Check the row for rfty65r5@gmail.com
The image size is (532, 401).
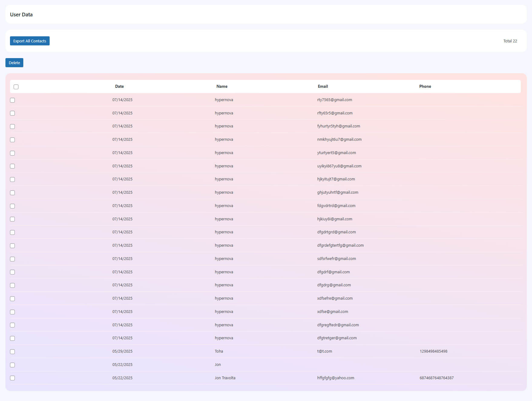12,113
